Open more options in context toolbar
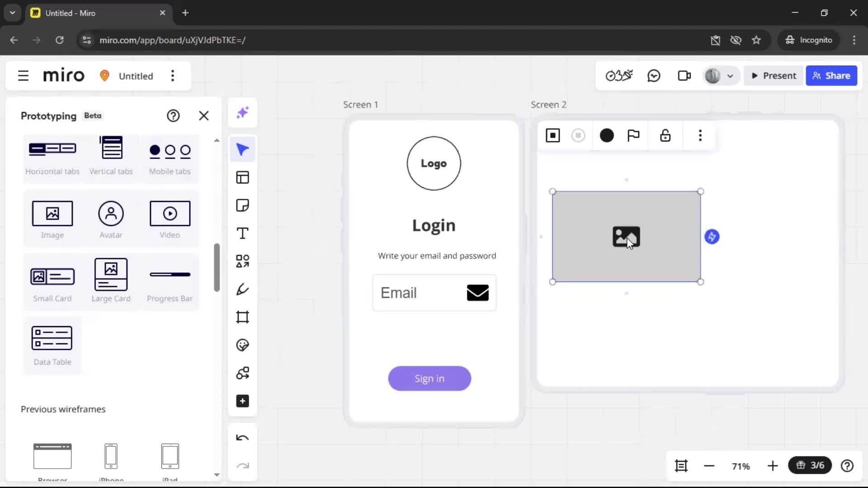This screenshot has height=488, width=868. (x=700, y=136)
